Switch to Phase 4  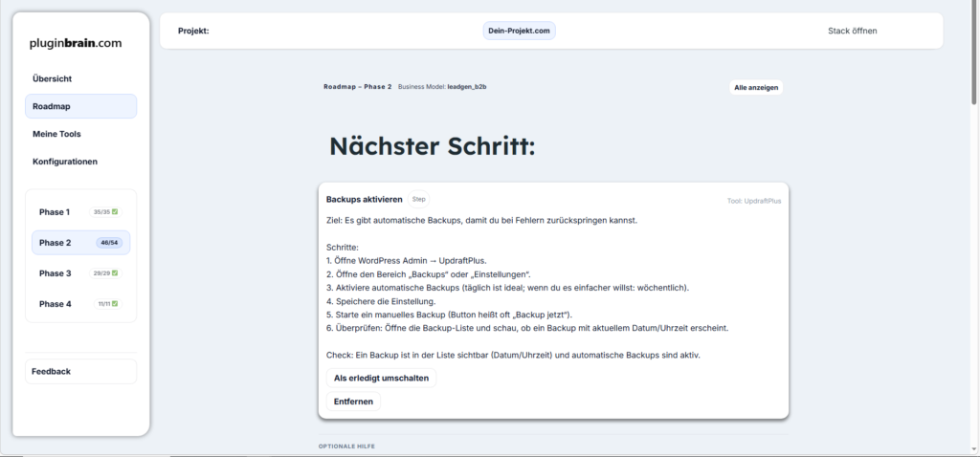[x=55, y=304]
